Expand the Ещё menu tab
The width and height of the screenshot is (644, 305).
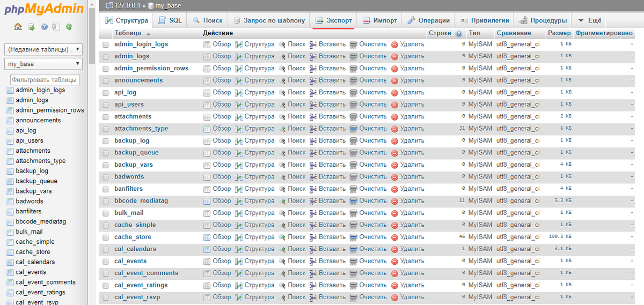(x=589, y=20)
